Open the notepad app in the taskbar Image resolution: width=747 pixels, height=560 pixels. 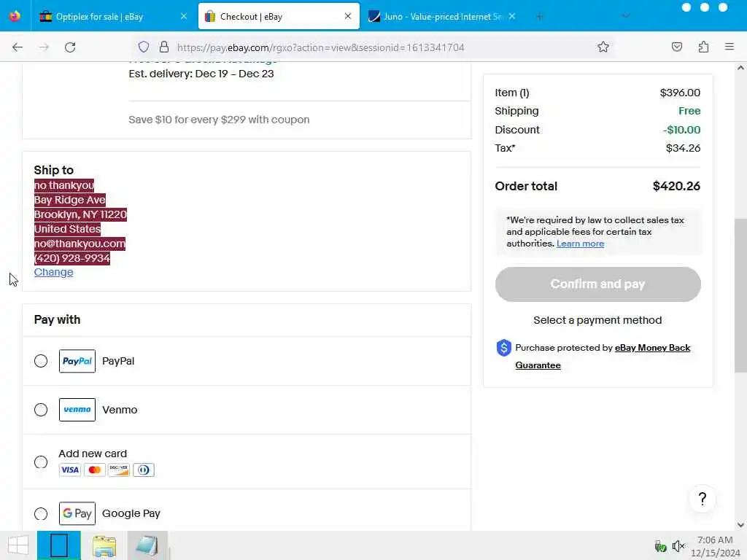(147, 545)
